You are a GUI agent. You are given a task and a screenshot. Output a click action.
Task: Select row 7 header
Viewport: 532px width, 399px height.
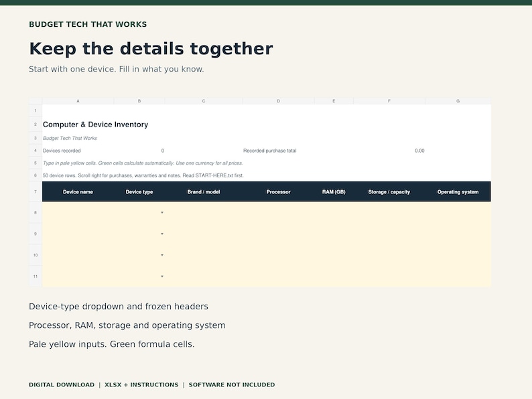tap(36, 191)
